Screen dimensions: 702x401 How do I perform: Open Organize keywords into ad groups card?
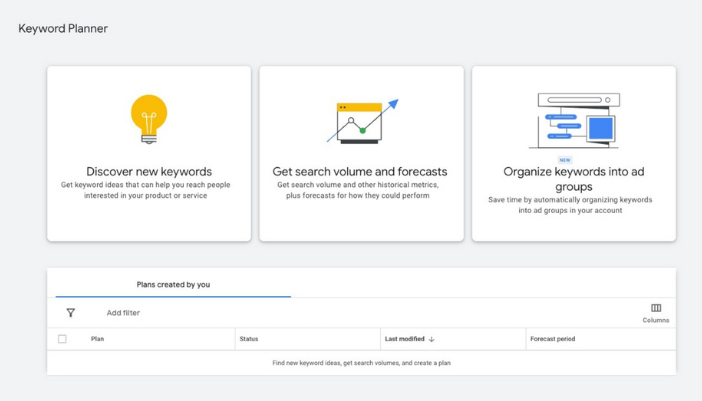point(574,154)
